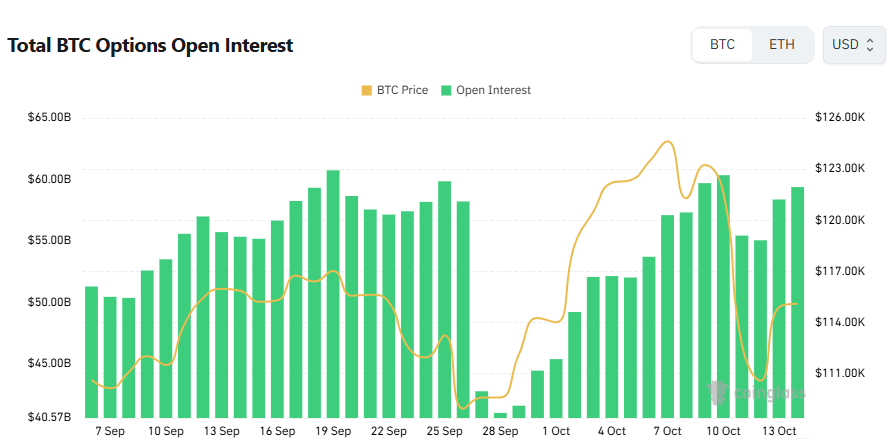
Task: Click the green Open Interest legend swatch
Action: point(446,90)
